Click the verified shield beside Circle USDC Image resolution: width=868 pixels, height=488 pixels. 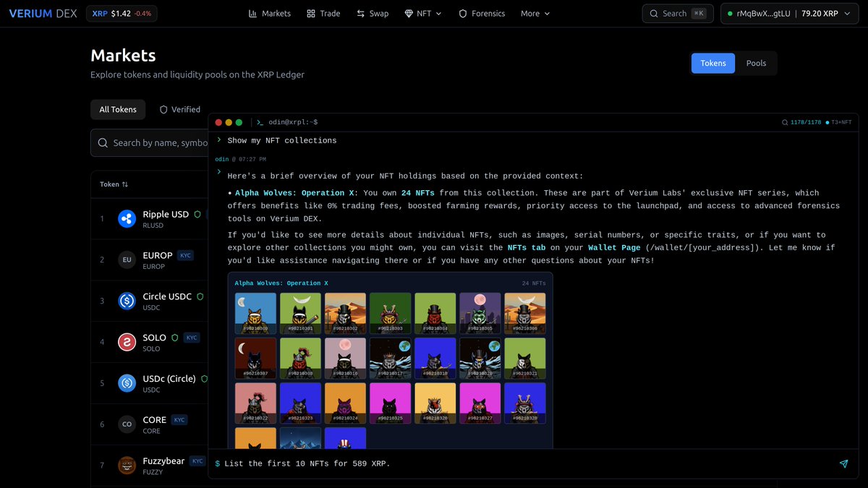(200, 296)
